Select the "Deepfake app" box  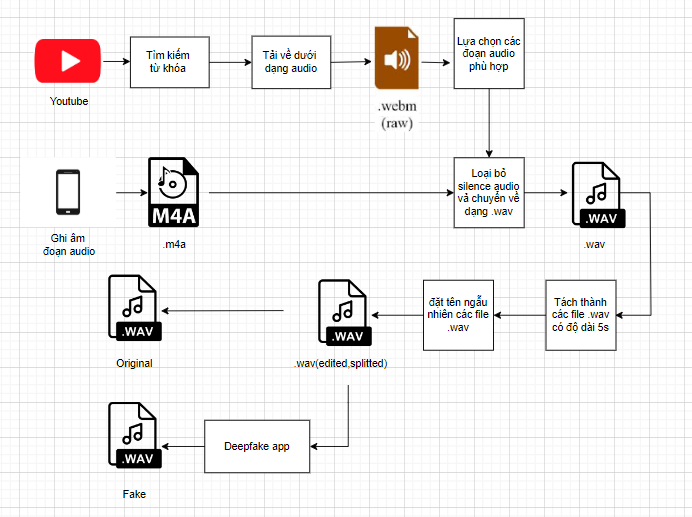point(257,446)
